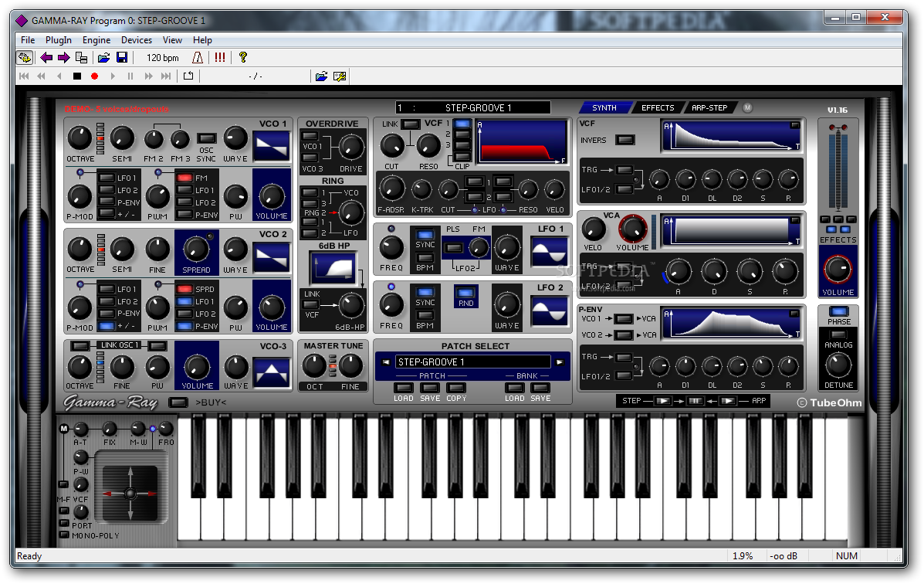Viewport: 924px width, 584px height.
Task: Click next patch arrow in Patch Select
Action: tap(559, 362)
